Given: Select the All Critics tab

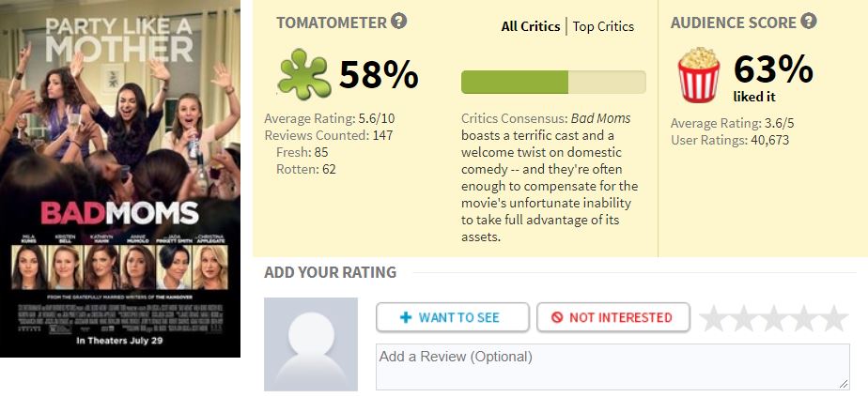Looking at the screenshot, I should [531, 26].
